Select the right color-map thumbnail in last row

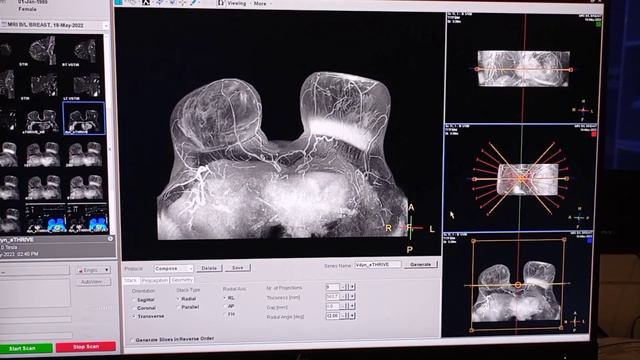(x=87, y=218)
